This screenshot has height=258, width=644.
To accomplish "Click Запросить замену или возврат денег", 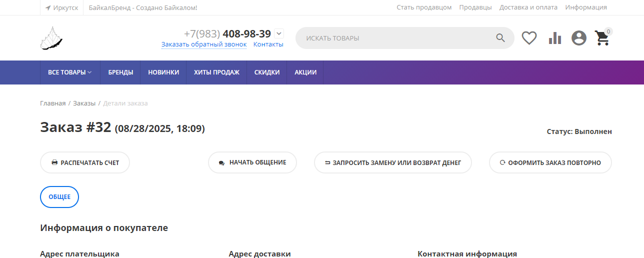I will pyautogui.click(x=392, y=162).
